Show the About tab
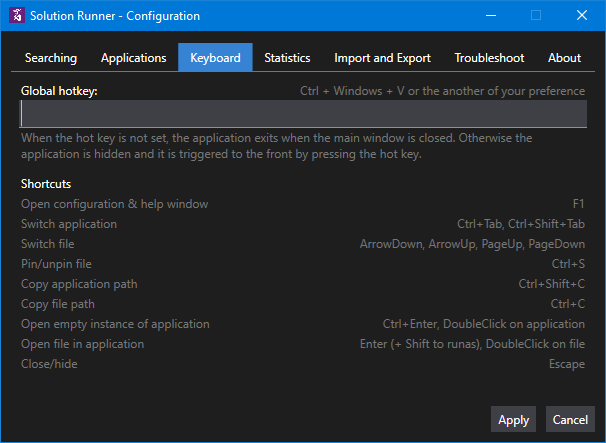This screenshot has width=606, height=443. click(564, 58)
